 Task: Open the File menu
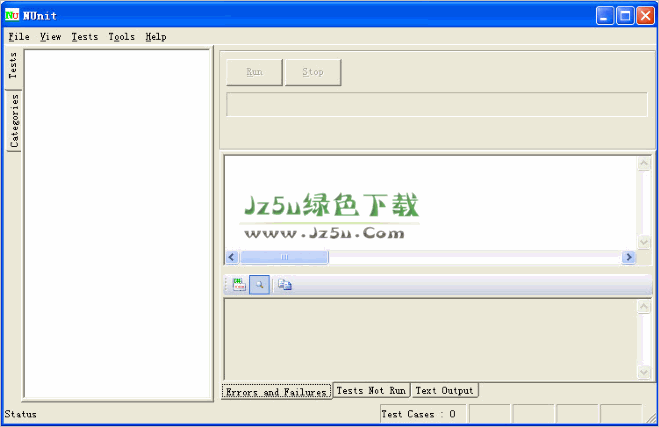(19, 37)
